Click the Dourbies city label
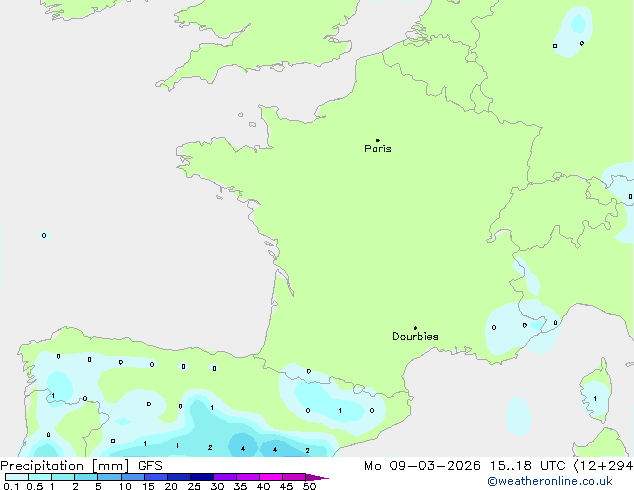 click(415, 336)
